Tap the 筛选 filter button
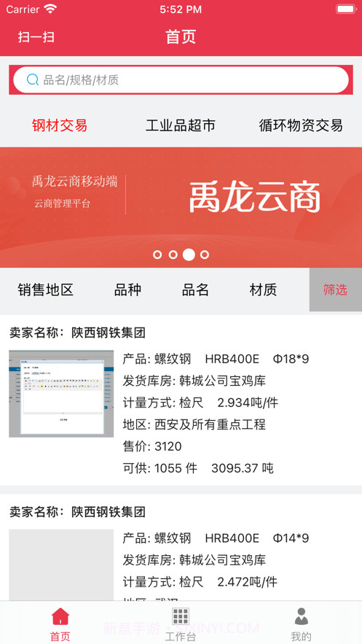This screenshot has width=362, height=644. coord(335,290)
